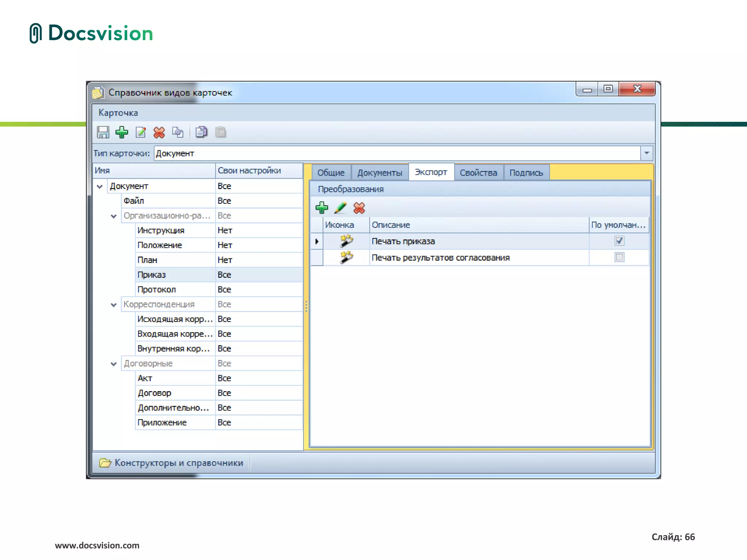Click Конструкторы и справочники folder button
747x560 pixels.
[171, 463]
